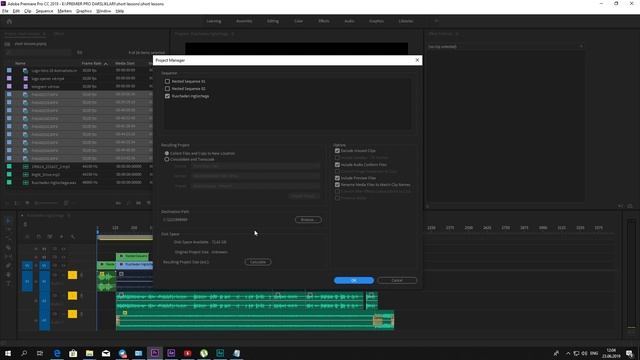This screenshot has height=360, width=640.
Task: Close the Project Manager dialog with X
Action: [417, 60]
